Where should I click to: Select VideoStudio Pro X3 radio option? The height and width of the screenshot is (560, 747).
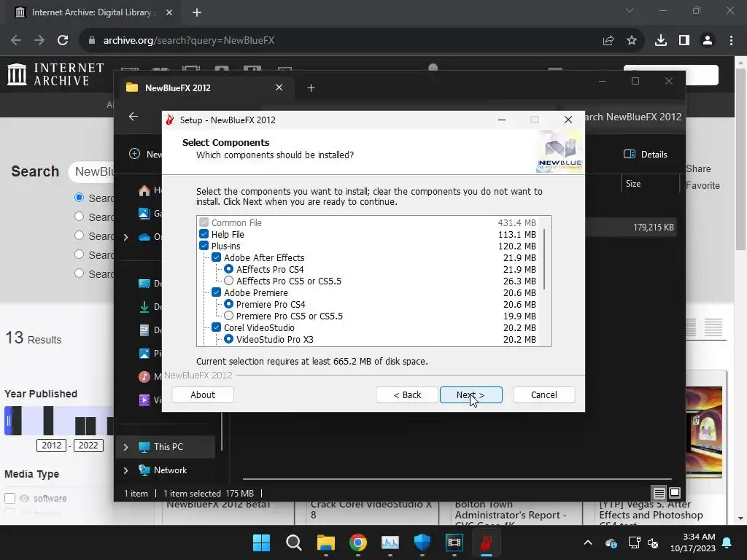pyautogui.click(x=228, y=339)
